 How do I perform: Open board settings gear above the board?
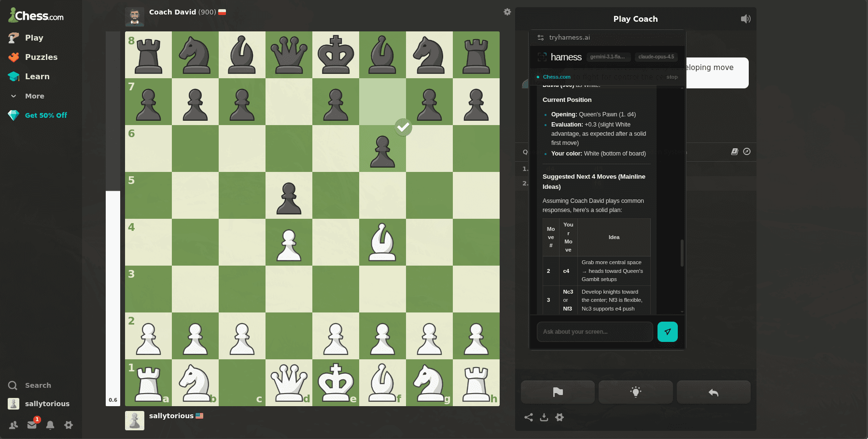pyautogui.click(x=507, y=12)
